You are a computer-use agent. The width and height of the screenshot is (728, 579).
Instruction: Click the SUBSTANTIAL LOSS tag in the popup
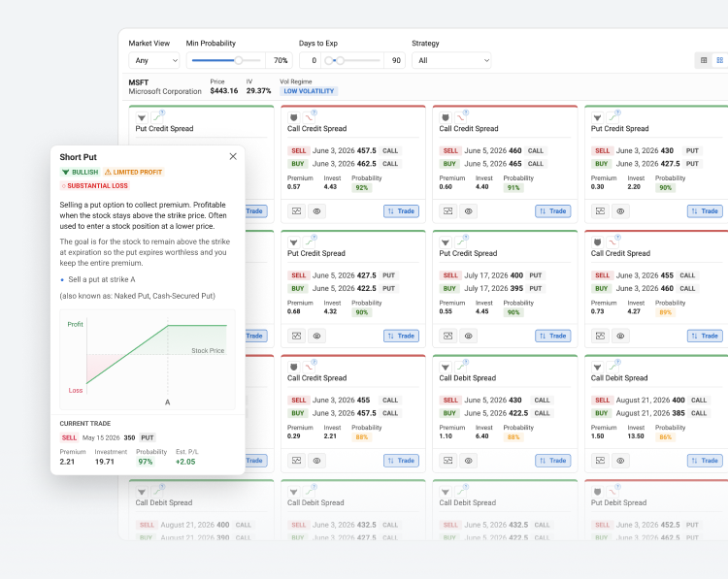95,185
